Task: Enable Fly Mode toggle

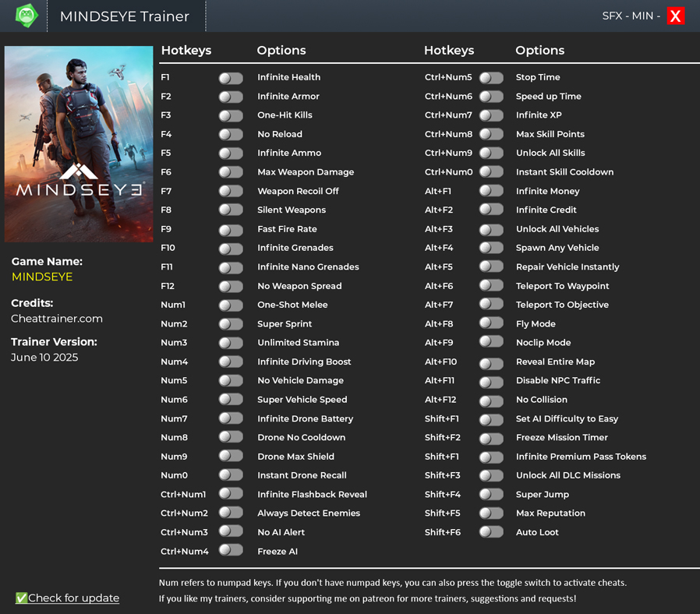Action: pyautogui.click(x=492, y=323)
